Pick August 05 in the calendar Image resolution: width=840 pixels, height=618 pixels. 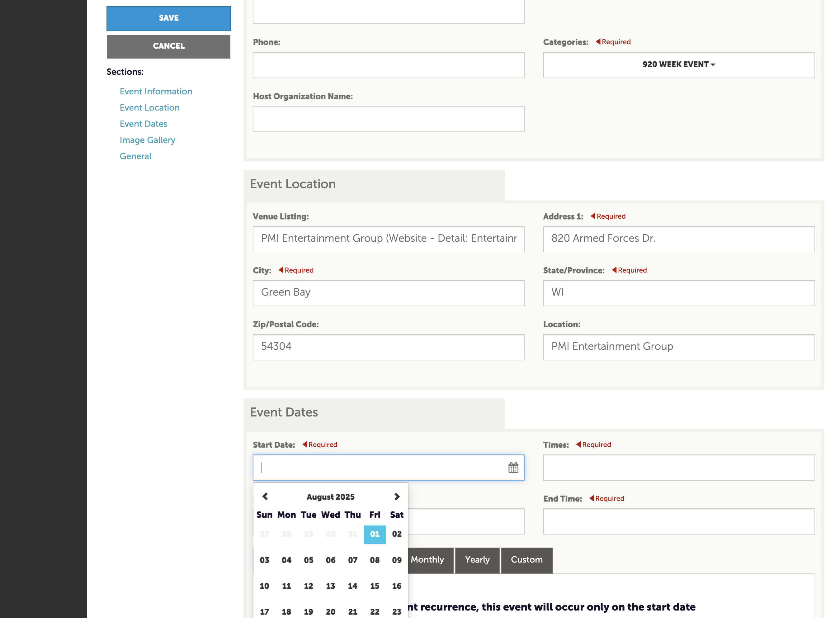309,560
